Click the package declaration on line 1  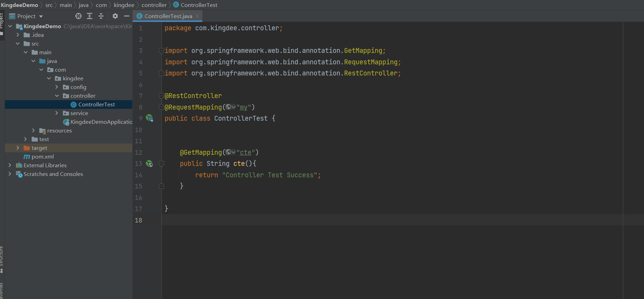click(224, 28)
